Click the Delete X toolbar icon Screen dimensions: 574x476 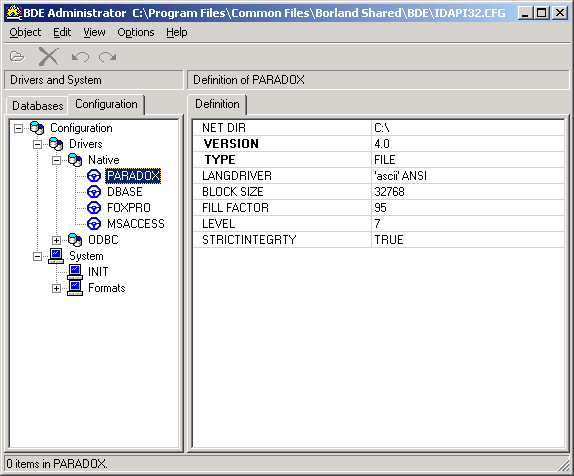(48, 56)
